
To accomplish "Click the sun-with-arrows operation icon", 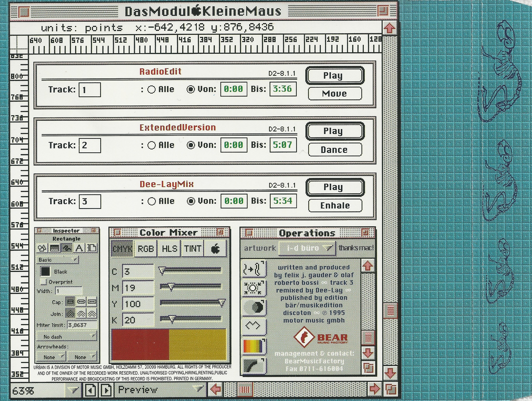I will (x=254, y=288).
